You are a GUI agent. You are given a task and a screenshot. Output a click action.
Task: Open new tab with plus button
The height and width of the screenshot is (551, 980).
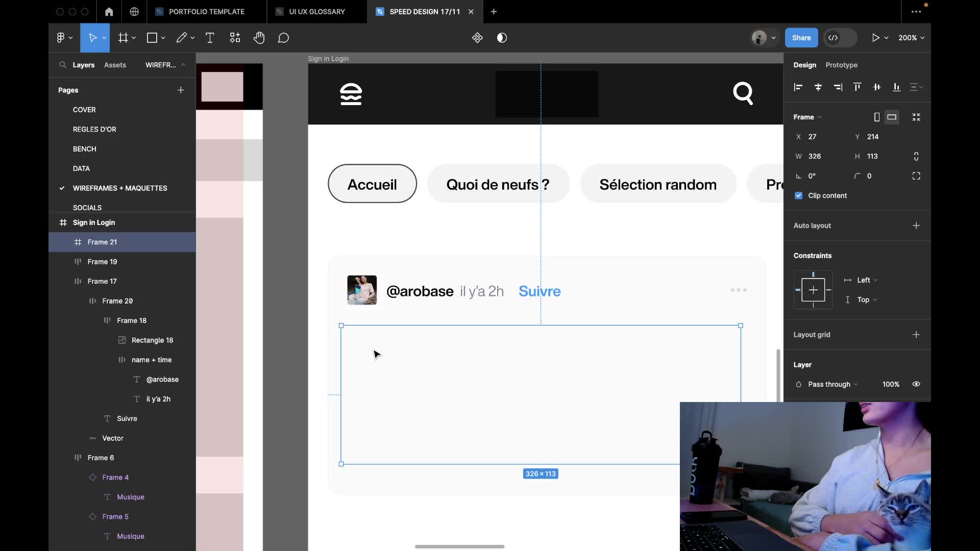[x=494, y=11]
